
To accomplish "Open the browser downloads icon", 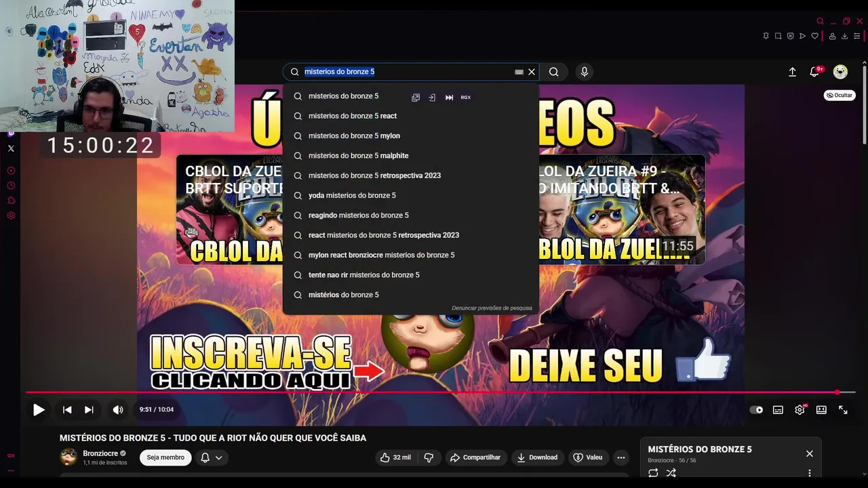I will pos(845,36).
